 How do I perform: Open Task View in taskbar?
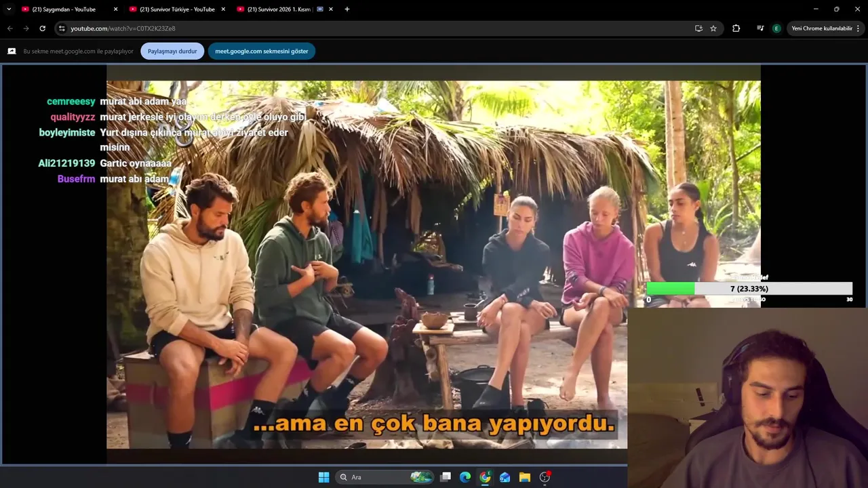[446, 477]
